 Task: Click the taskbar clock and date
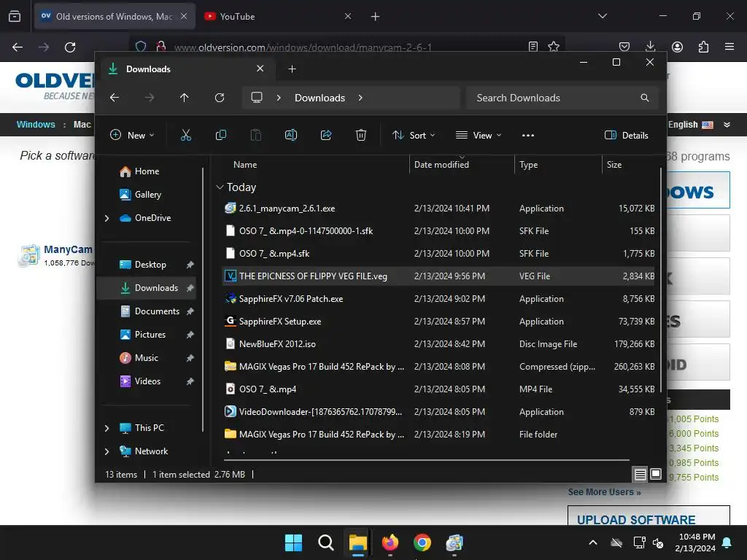tap(695, 542)
